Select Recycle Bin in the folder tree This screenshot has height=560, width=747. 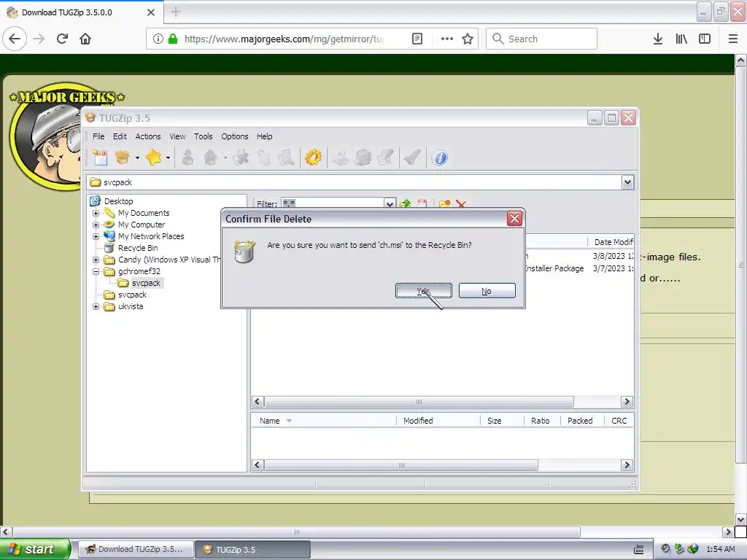pos(138,248)
